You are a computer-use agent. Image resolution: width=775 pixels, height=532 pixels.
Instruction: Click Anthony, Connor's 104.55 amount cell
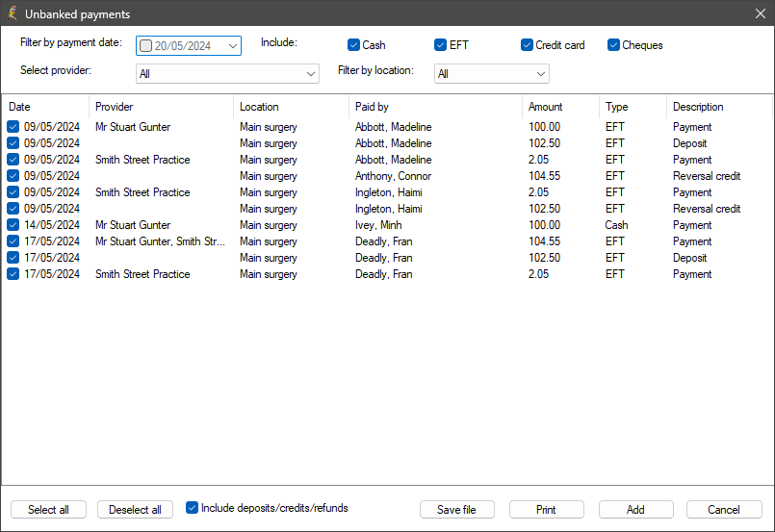(544, 176)
